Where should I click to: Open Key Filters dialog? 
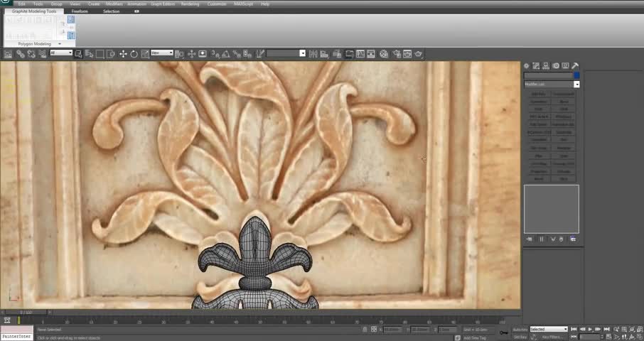point(552,337)
